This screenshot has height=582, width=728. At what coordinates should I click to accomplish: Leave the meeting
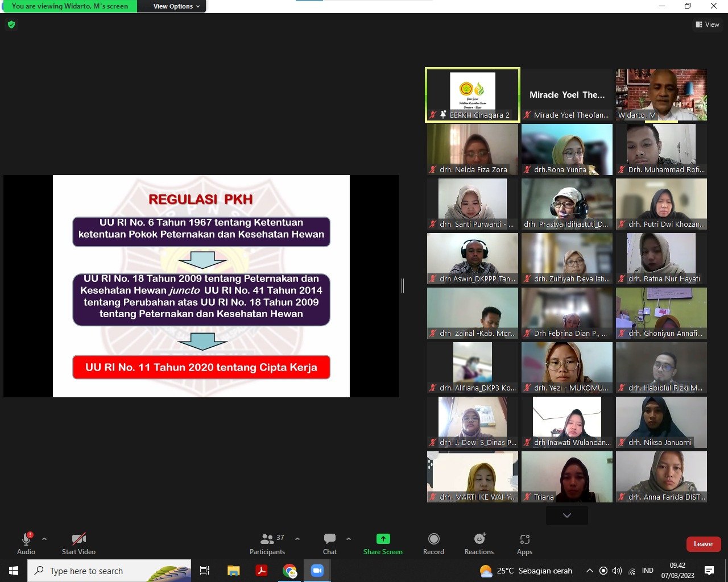tap(703, 544)
